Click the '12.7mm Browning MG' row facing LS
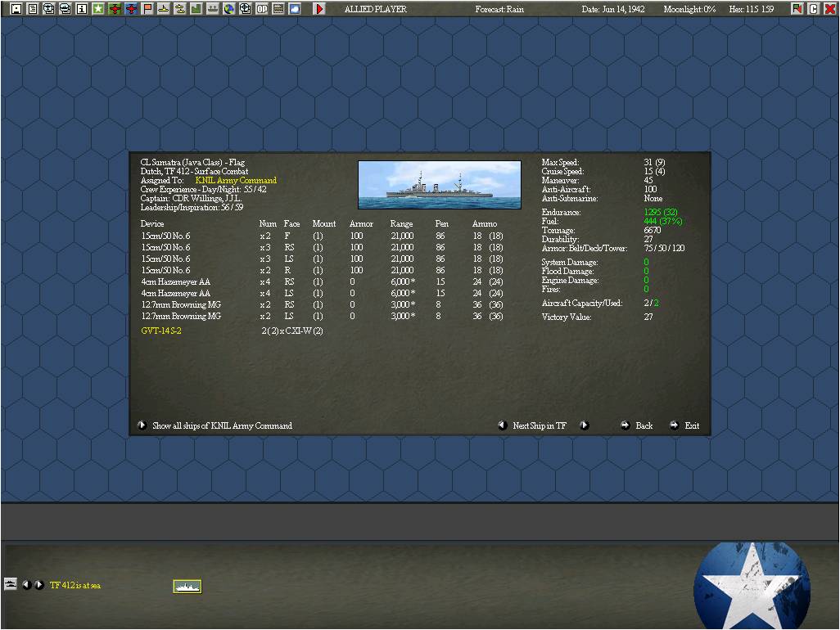Viewport: 840px width, 630px height. tap(322, 317)
